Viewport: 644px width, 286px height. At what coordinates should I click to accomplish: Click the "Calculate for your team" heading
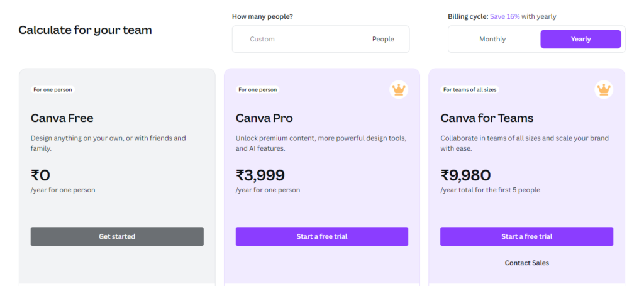pos(85,30)
